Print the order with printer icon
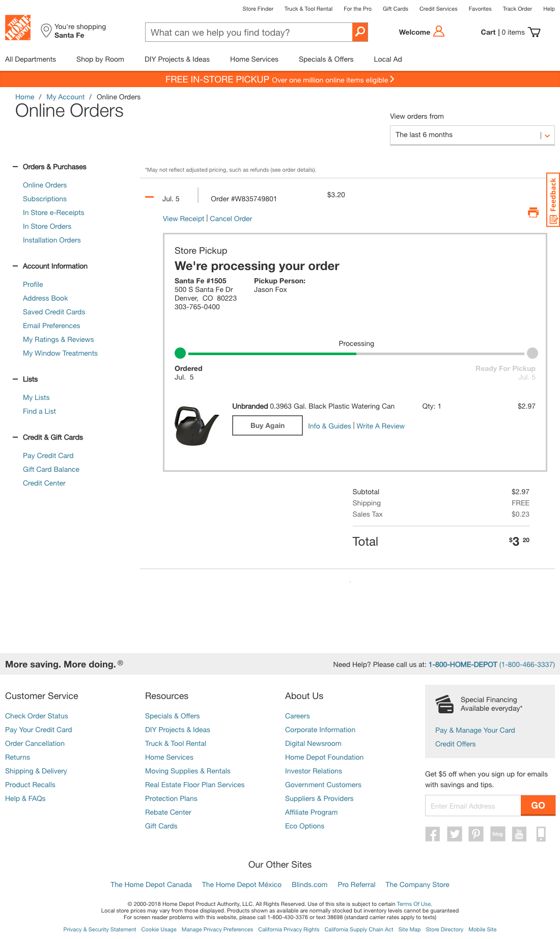Image resolution: width=560 pixels, height=939 pixels. pos(533,212)
